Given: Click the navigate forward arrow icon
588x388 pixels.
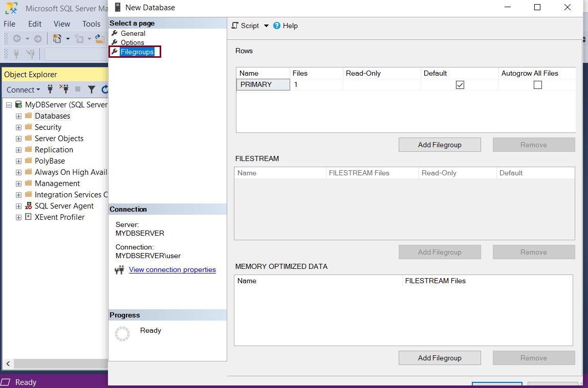Looking at the screenshot, I should coord(37,38).
